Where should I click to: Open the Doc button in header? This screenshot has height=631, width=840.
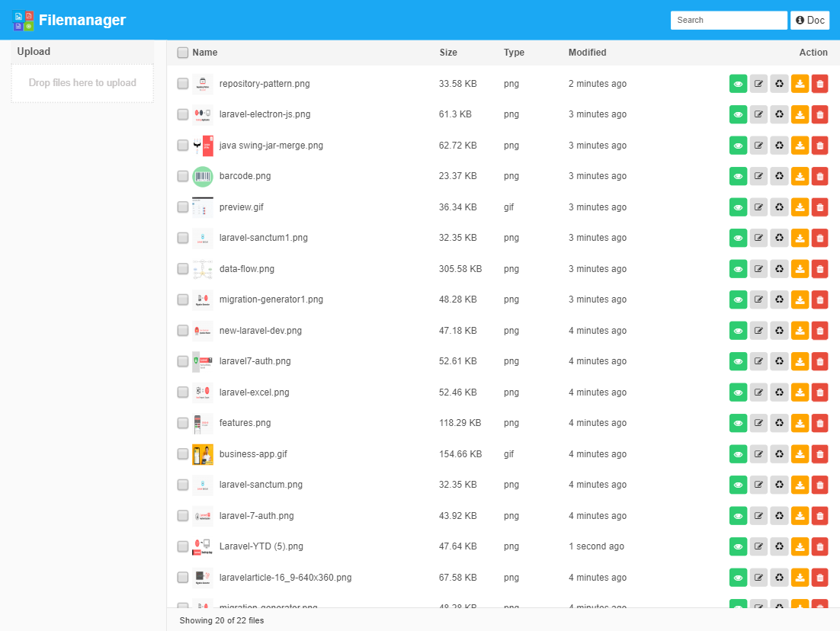click(x=810, y=21)
